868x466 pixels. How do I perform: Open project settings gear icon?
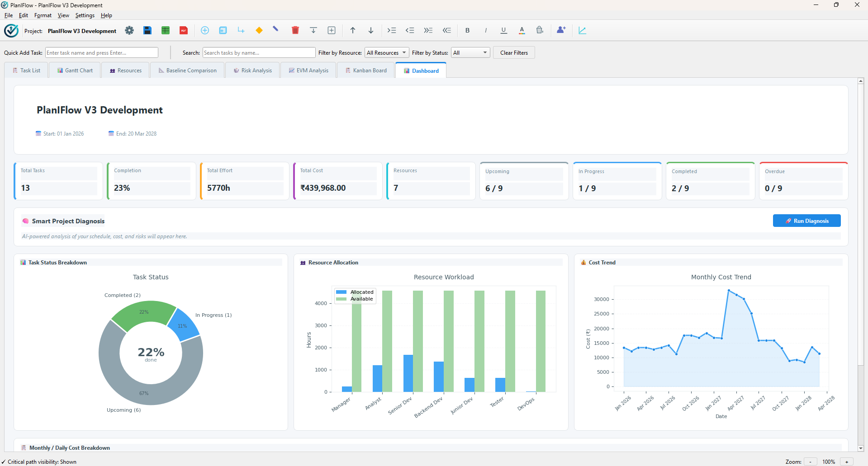click(x=129, y=30)
